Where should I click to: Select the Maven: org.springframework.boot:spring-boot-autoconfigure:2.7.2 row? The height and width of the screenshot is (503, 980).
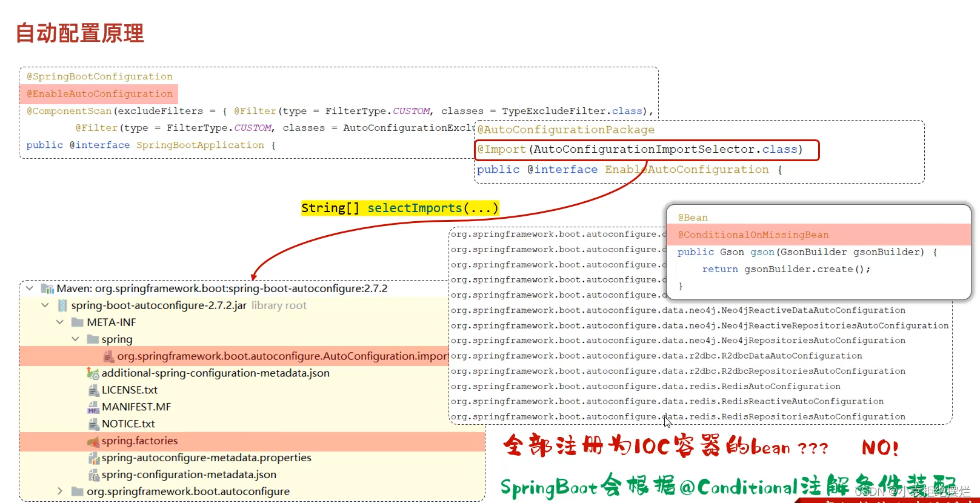point(222,288)
